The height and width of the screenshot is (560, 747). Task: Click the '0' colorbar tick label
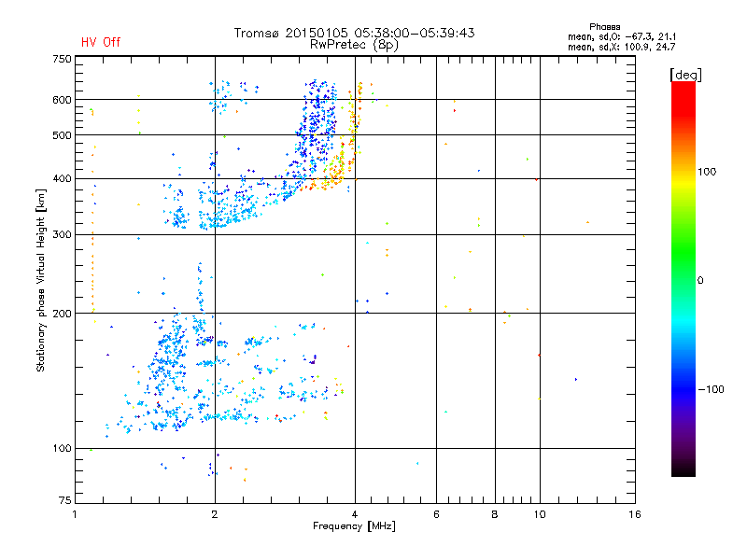click(700, 281)
